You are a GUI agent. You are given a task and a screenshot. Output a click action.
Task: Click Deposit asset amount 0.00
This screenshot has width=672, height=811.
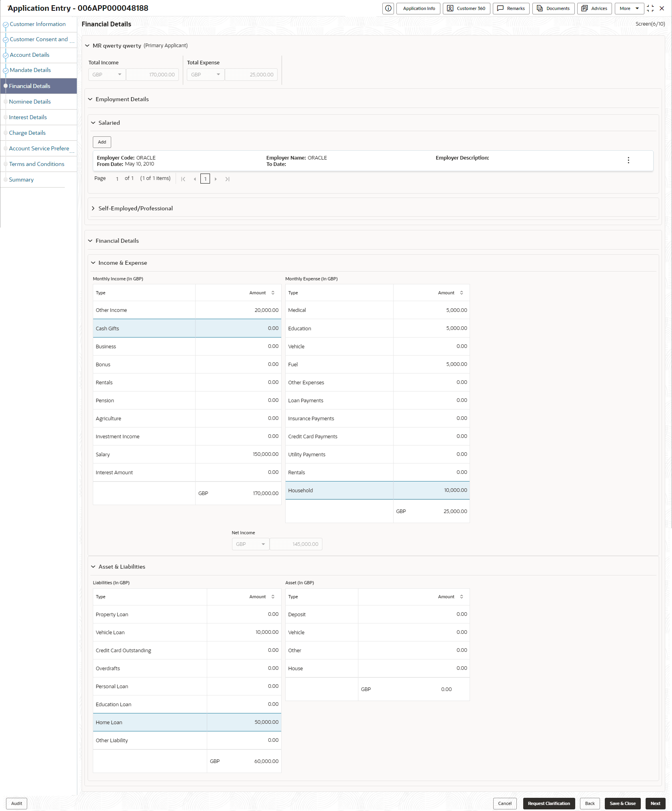(462, 614)
